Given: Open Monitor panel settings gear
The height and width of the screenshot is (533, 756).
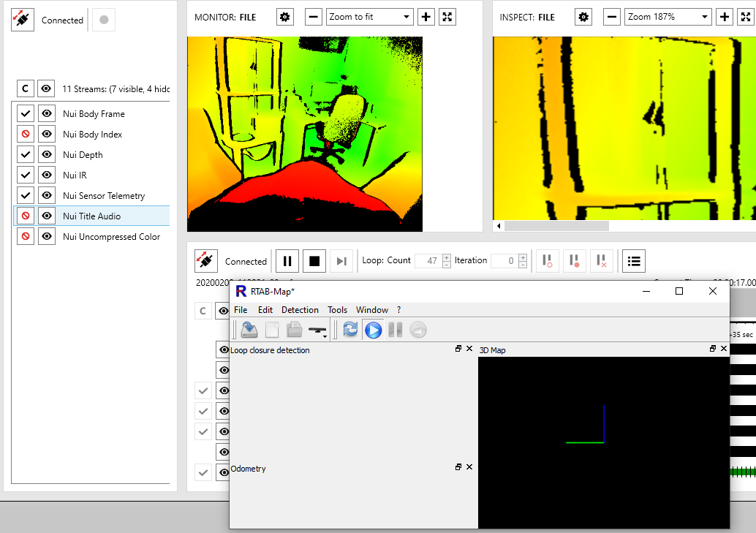Looking at the screenshot, I should (284, 17).
